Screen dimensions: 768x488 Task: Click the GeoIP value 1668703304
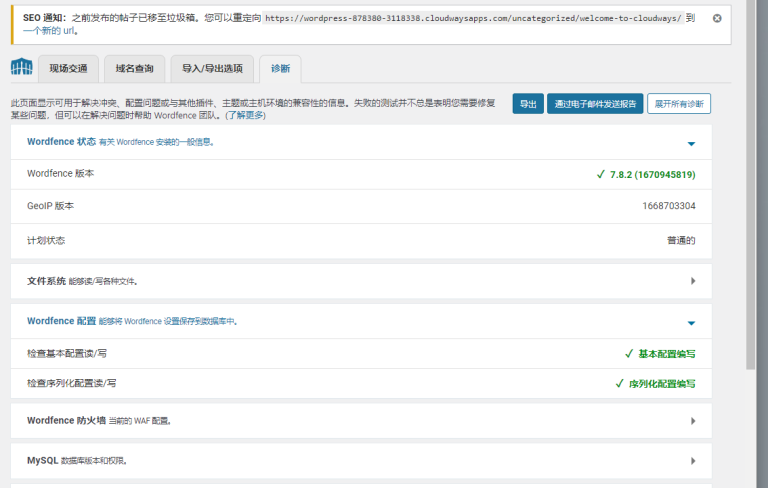[x=669, y=206]
